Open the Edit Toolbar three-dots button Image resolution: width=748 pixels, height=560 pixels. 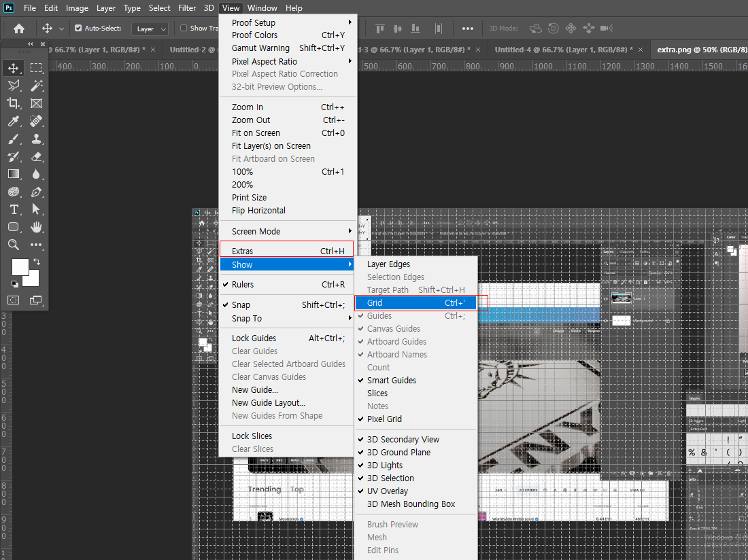coord(36,245)
